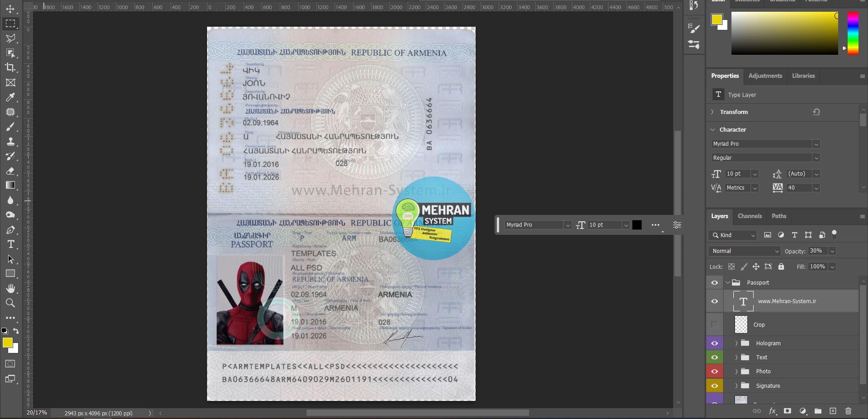The height and width of the screenshot is (419, 868).
Task: Show the hidden Crop layer
Action: tap(715, 324)
